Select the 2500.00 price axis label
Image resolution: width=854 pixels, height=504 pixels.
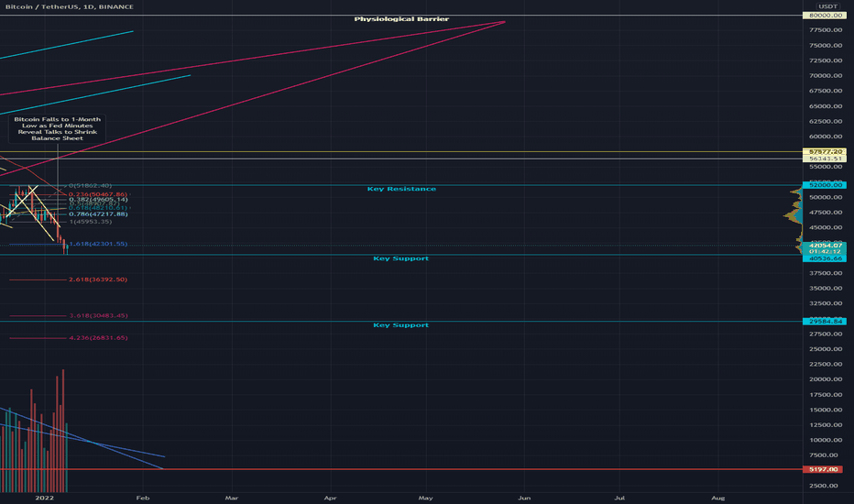[826, 486]
